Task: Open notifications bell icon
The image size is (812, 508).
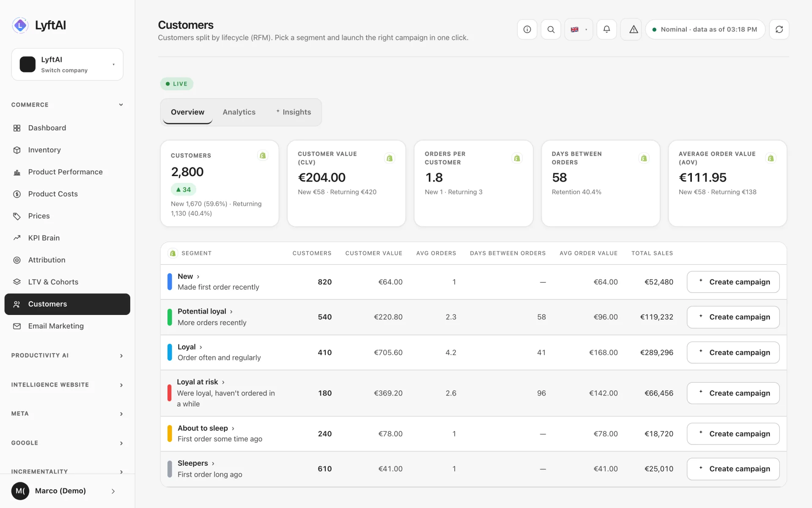Action: [606, 29]
